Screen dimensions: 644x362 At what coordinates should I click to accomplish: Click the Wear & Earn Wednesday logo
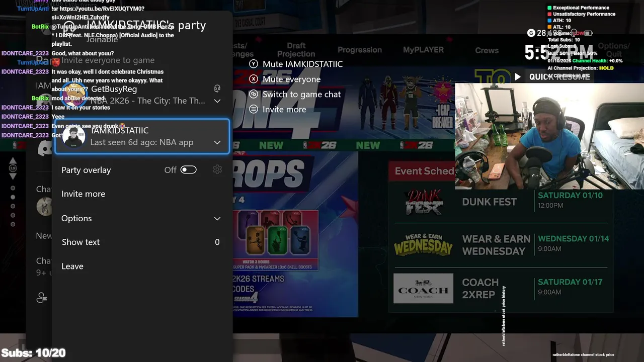(423, 245)
